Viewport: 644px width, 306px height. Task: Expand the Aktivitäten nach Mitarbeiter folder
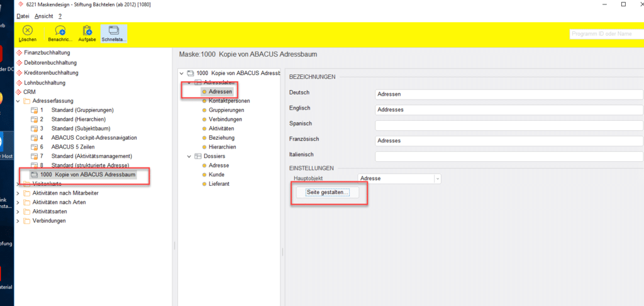tap(18, 193)
